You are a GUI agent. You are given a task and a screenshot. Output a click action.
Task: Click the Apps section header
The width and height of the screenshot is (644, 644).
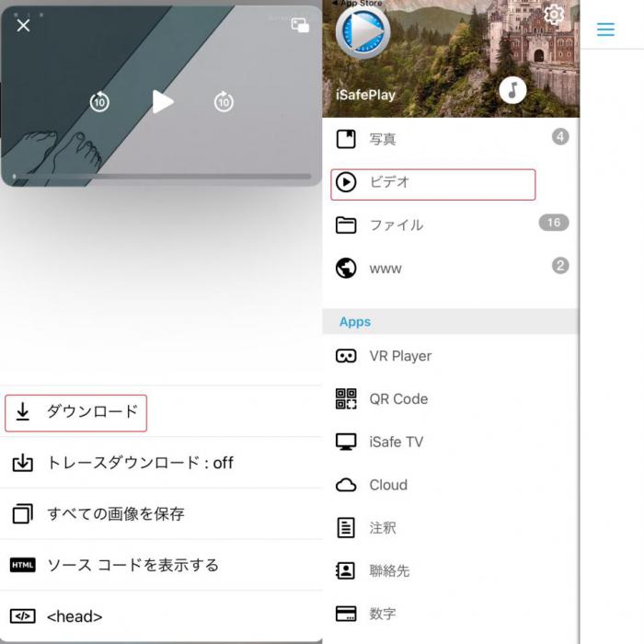pyautogui.click(x=451, y=322)
